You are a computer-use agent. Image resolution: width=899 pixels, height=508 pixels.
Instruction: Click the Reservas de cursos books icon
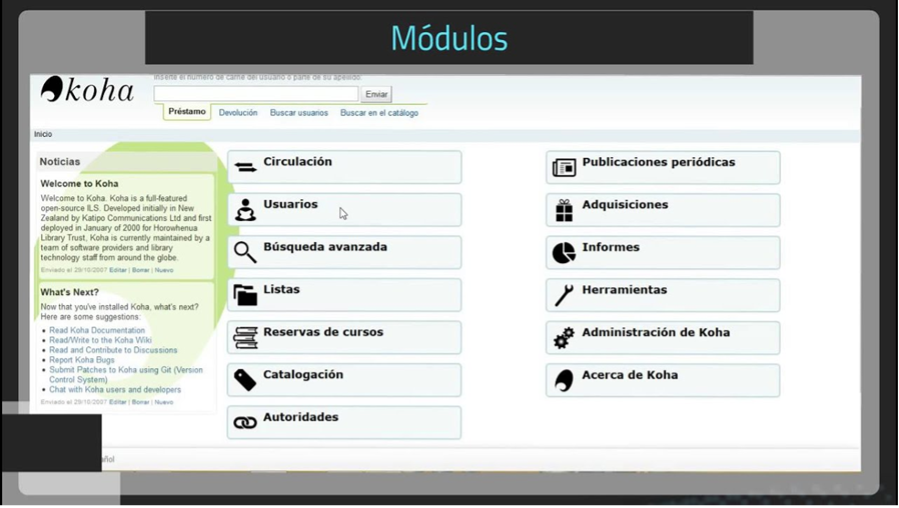(245, 338)
